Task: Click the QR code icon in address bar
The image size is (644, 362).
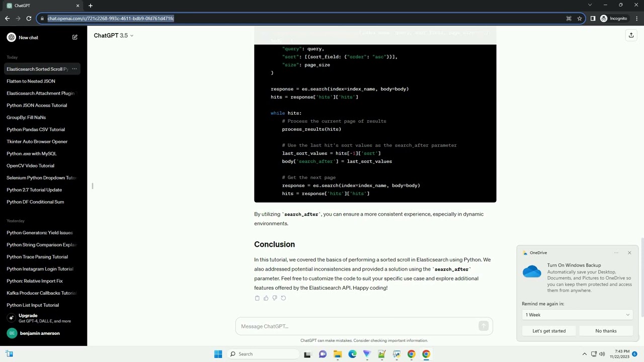Action: 569,19
